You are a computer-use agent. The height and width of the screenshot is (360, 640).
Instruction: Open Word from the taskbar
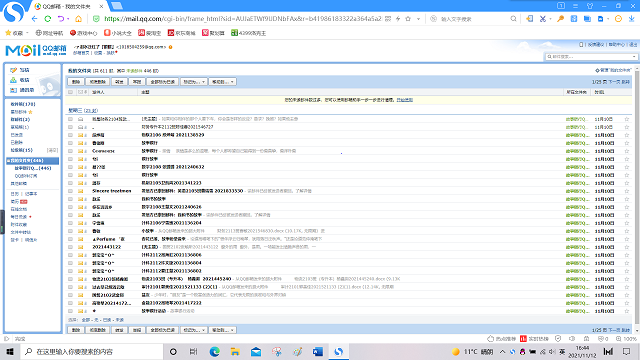(x=318, y=351)
